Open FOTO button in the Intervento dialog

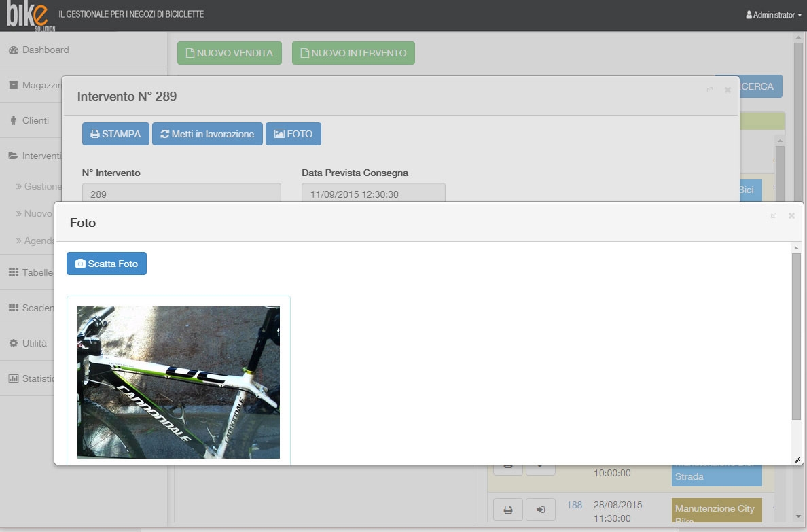[x=293, y=134]
